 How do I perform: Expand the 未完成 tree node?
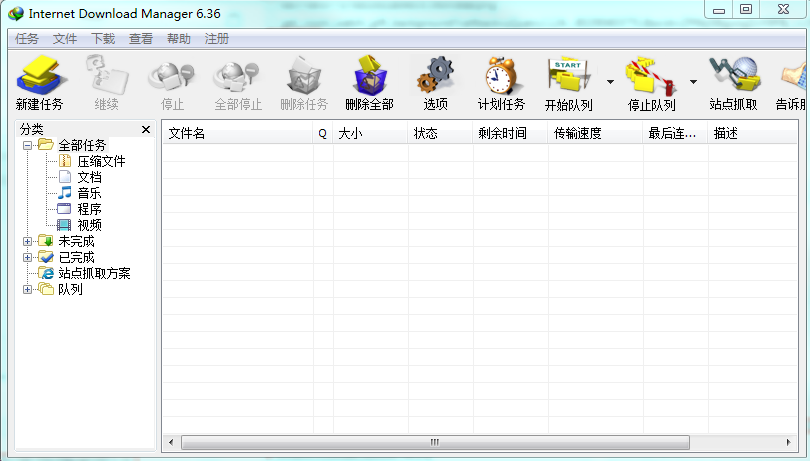click(x=27, y=241)
